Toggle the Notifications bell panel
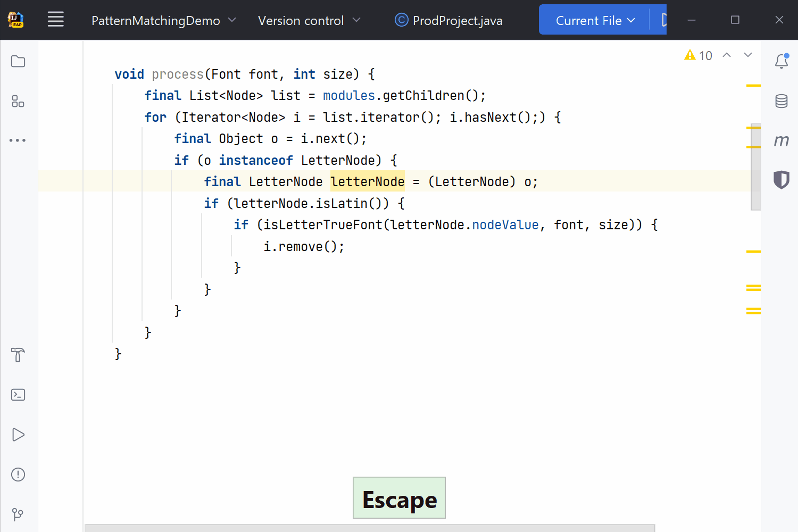 pos(781,61)
